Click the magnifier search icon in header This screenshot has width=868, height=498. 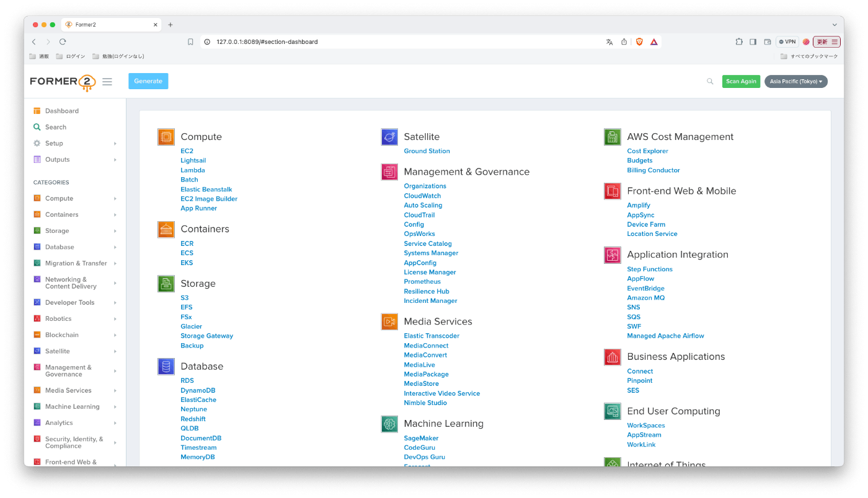tap(710, 81)
